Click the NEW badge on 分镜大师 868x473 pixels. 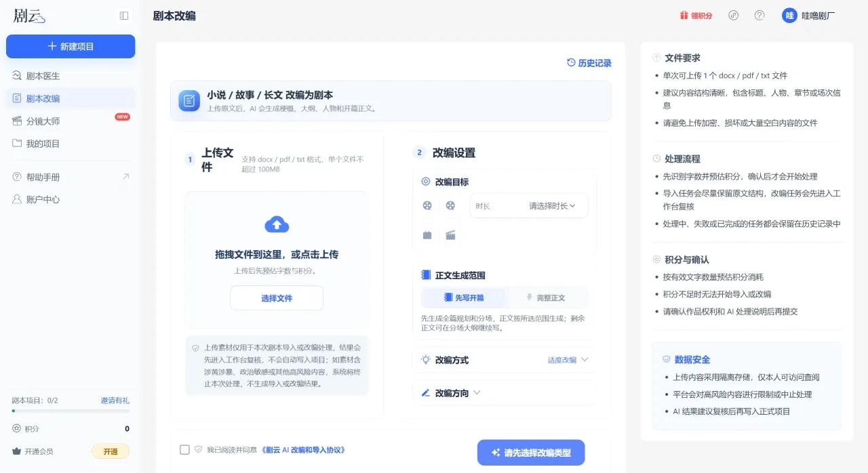click(122, 117)
